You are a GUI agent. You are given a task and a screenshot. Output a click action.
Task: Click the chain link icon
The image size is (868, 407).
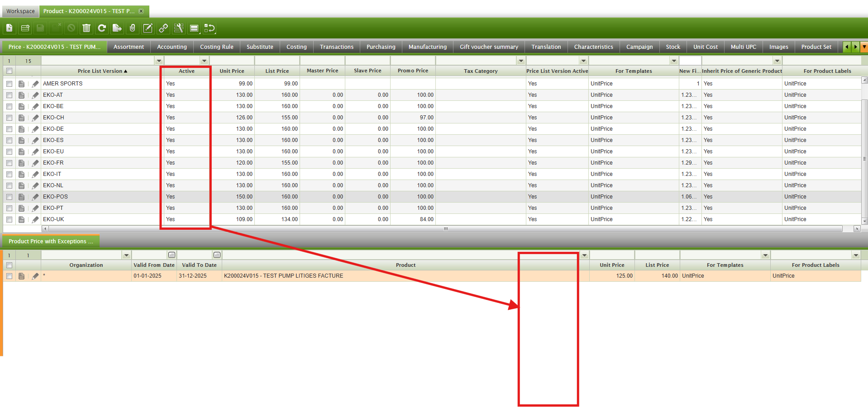(x=163, y=28)
